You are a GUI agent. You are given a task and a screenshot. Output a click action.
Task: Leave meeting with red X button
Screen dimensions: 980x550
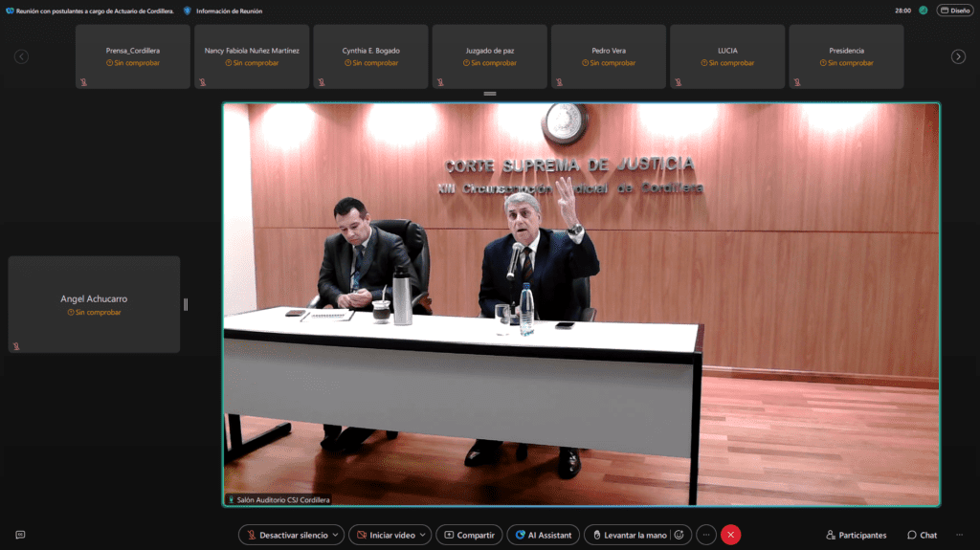[x=731, y=535]
